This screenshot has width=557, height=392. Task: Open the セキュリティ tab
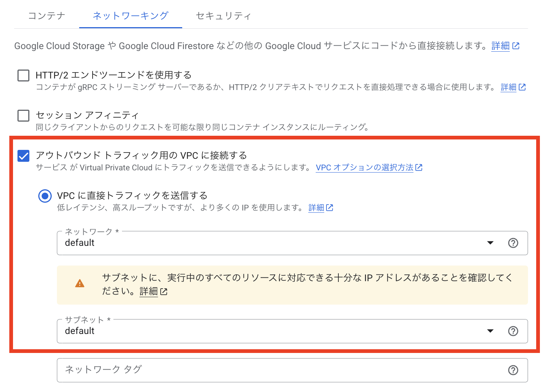pyautogui.click(x=223, y=16)
